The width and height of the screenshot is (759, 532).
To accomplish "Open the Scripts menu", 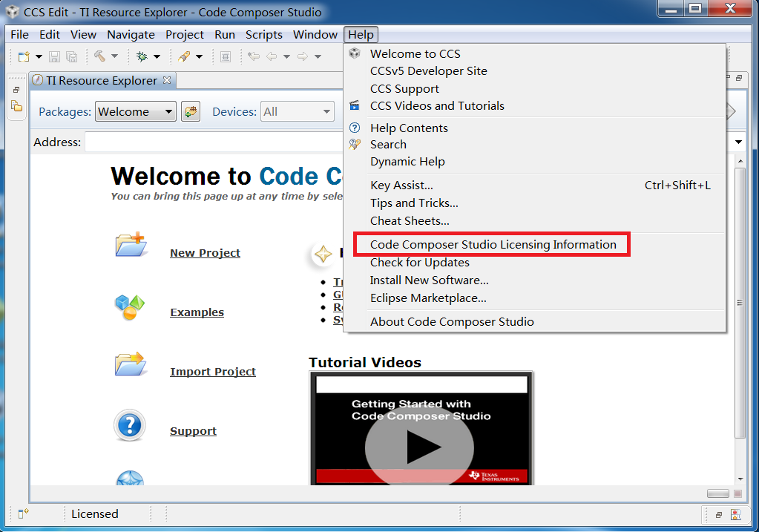I will pyautogui.click(x=264, y=35).
